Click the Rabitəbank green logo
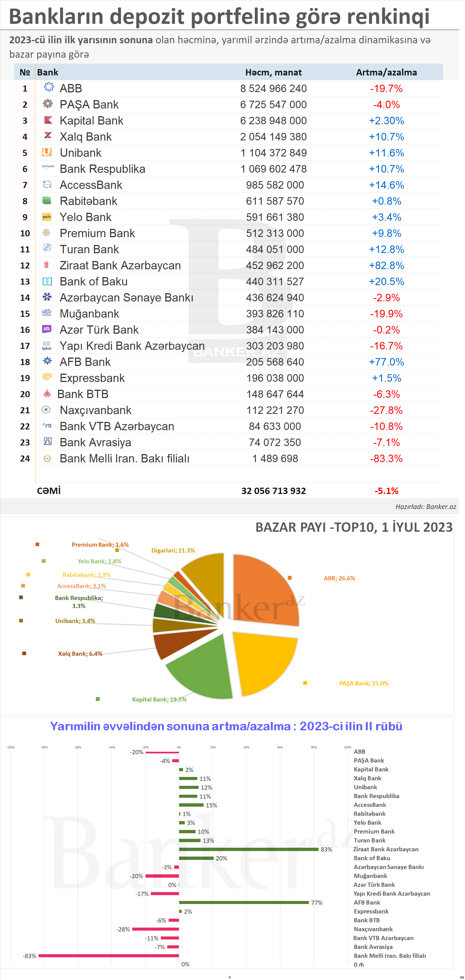 (47, 201)
